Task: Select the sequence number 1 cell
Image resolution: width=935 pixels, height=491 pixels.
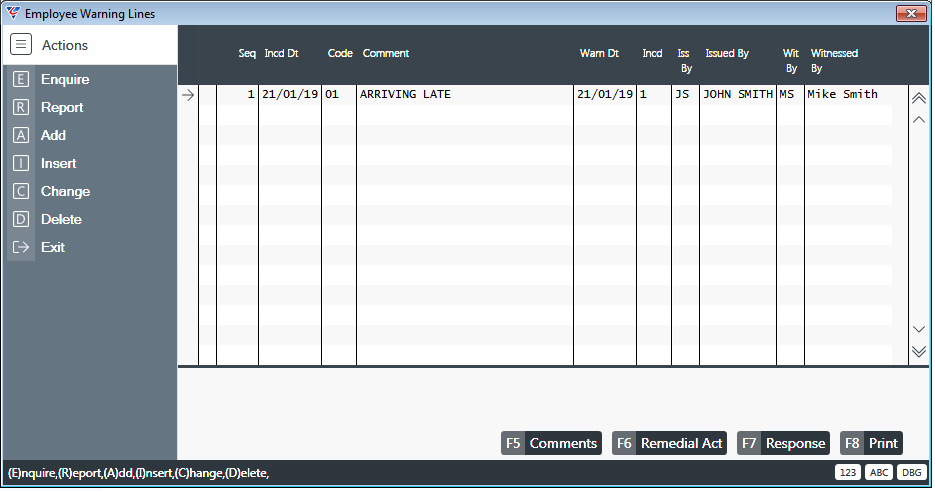Action: click(x=237, y=94)
